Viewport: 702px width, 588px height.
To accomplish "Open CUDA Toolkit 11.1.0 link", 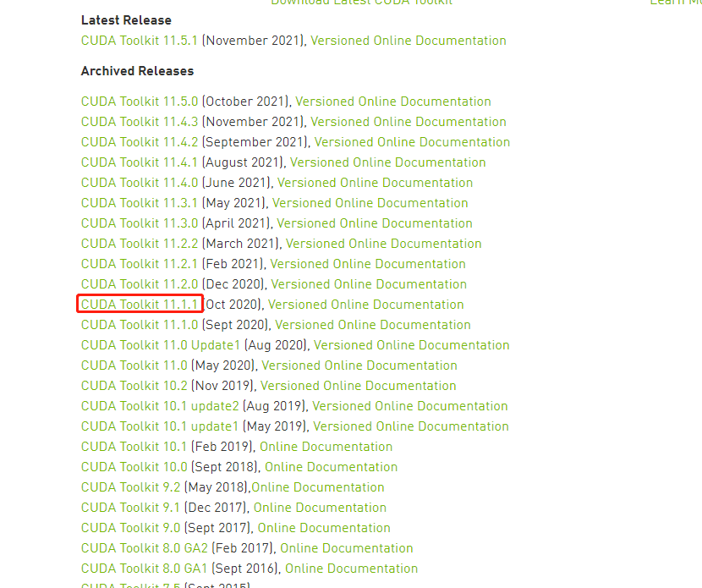I will [140, 325].
